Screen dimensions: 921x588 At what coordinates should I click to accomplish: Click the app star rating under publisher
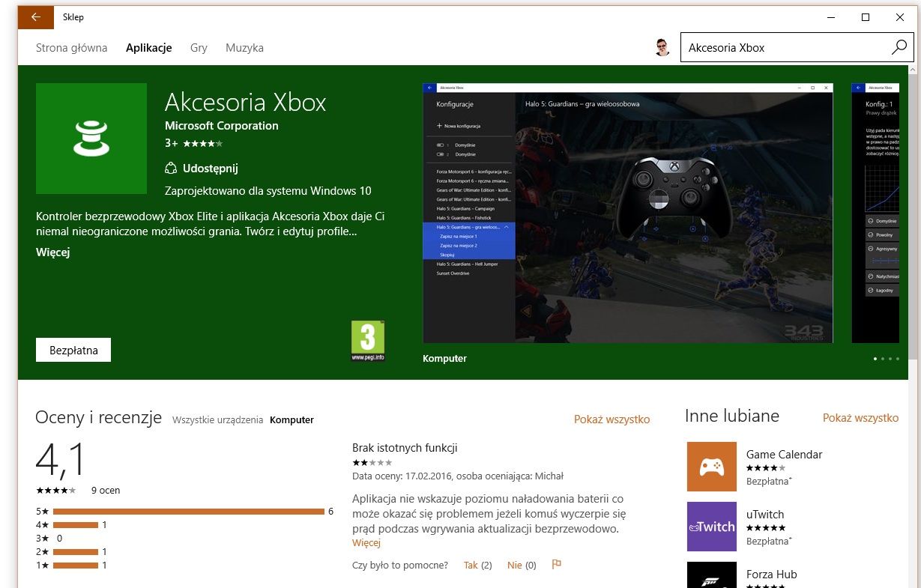(202, 142)
